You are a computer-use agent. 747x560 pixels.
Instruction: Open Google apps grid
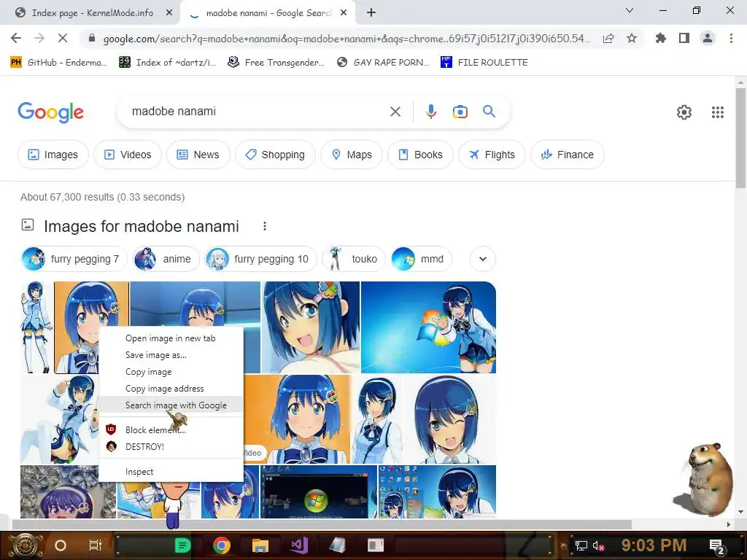pyautogui.click(x=718, y=112)
